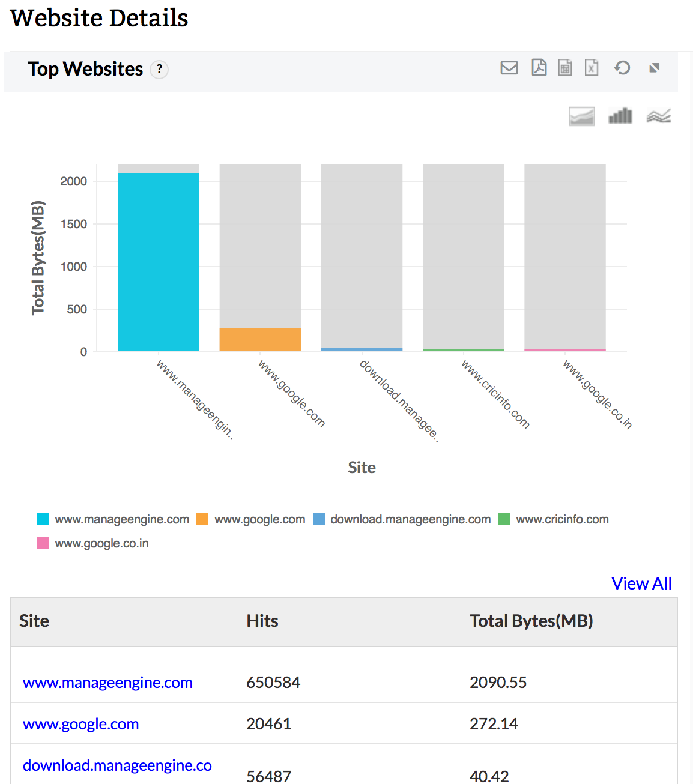Select the download.manageengine.com bar in chart
Screen dimensions: 693x784
click(x=362, y=348)
